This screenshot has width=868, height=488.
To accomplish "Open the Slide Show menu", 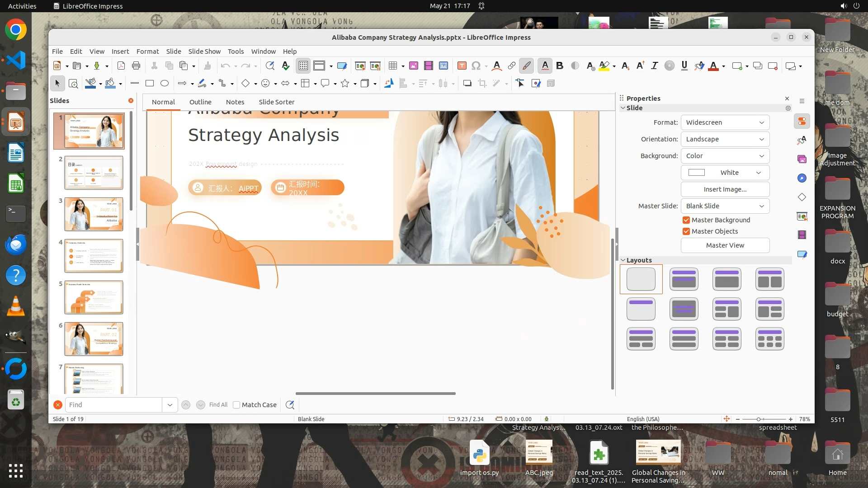I will pos(204,52).
